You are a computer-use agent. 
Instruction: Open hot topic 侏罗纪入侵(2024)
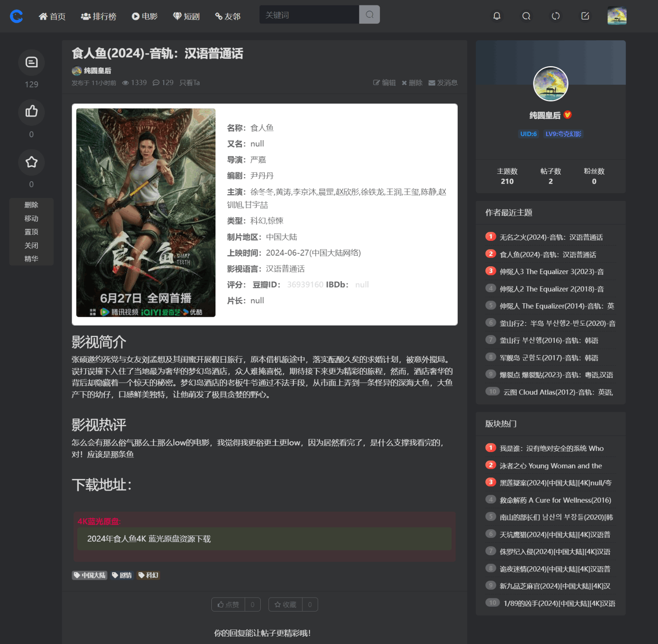[x=555, y=552]
